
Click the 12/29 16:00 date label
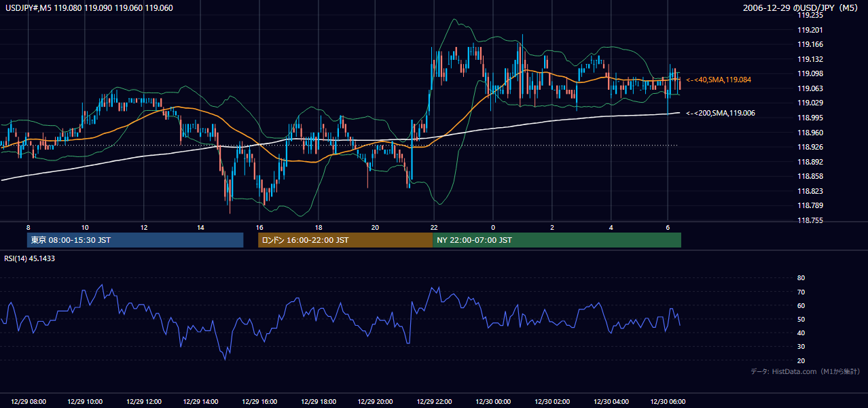(x=259, y=401)
